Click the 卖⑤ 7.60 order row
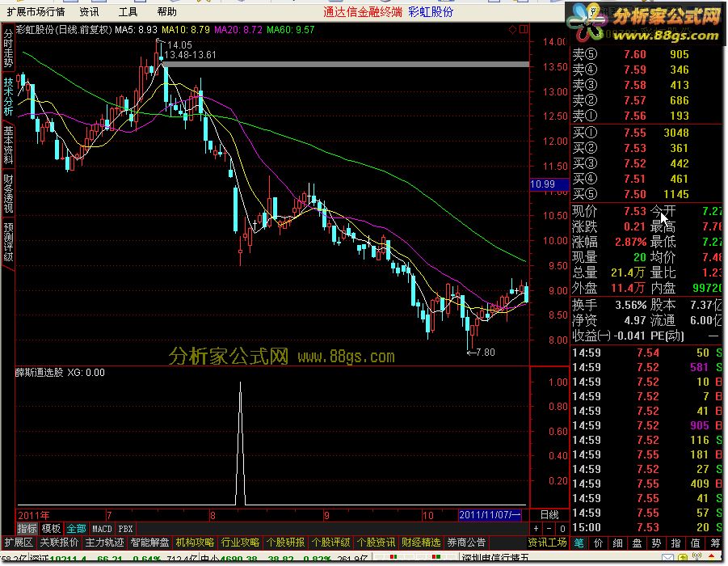The width and height of the screenshot is (728, 566). click(x=646, y=54)
